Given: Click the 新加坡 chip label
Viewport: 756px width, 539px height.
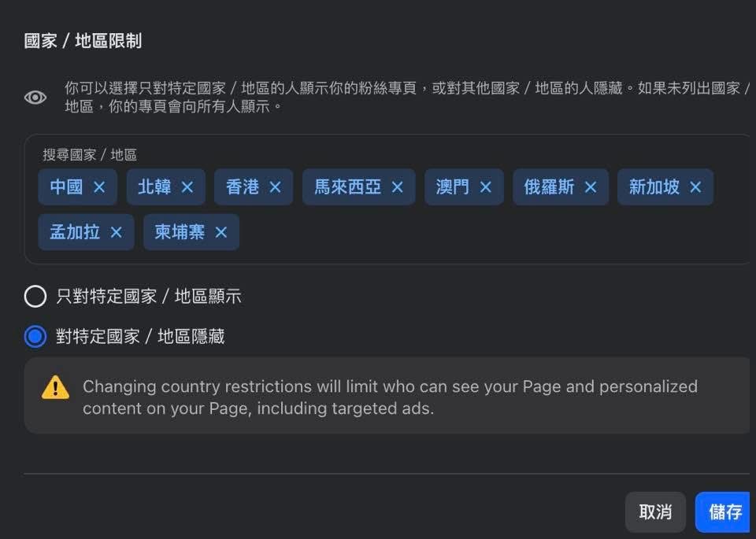Looking at the screenshot, I should click(x=654, y=187).
